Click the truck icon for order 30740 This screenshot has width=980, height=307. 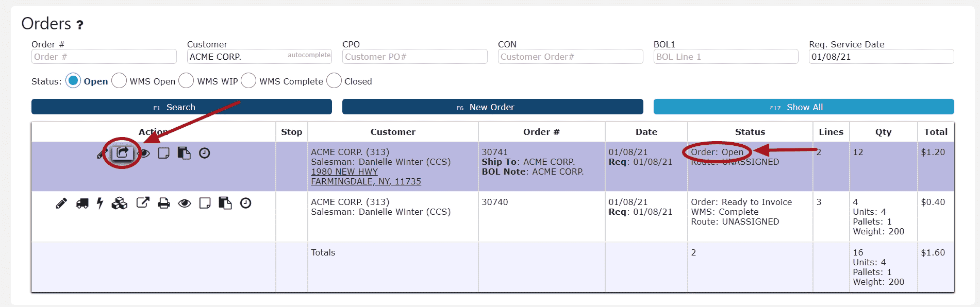point(82,203)
